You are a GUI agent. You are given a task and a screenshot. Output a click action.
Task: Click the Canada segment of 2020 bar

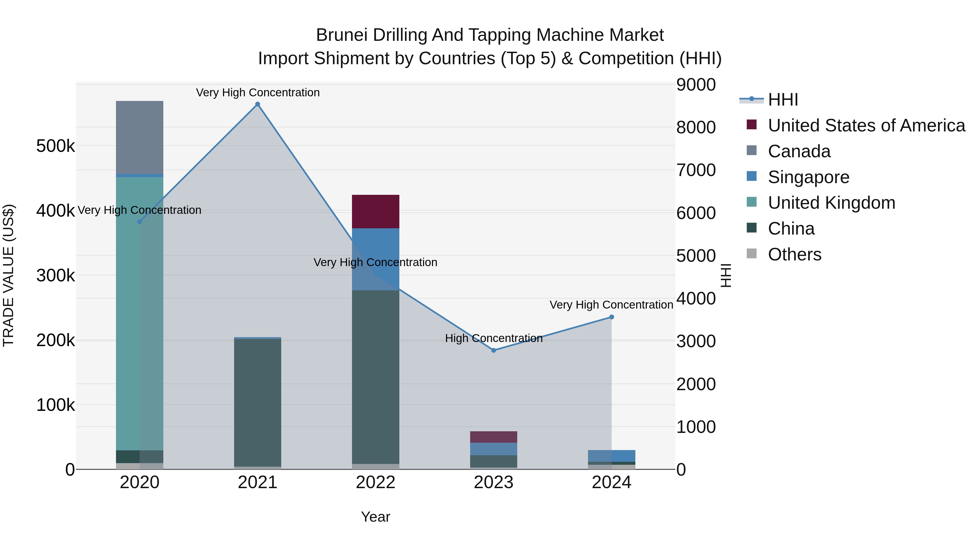click(x=140, y=137)
